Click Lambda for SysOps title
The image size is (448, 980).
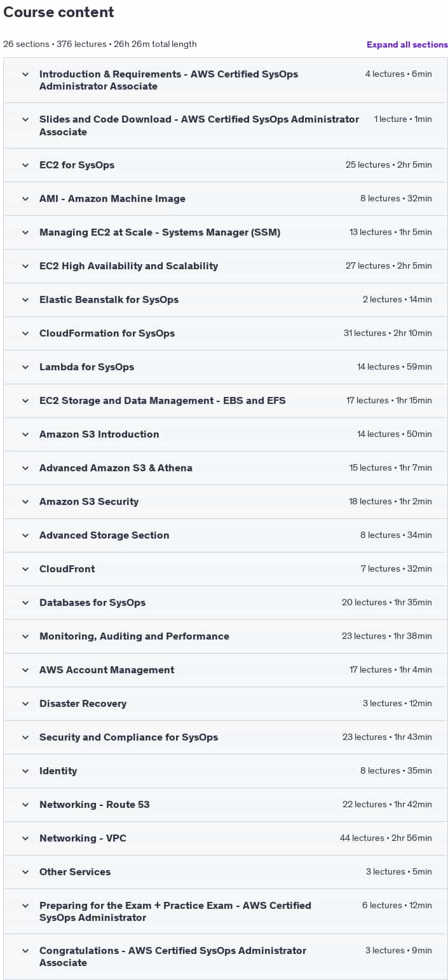(86, 367)
